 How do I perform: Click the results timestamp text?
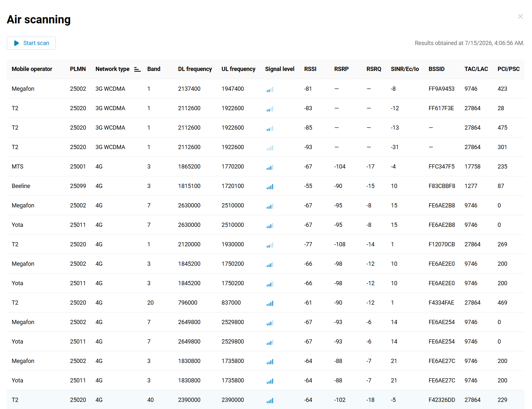tap(469, 43)
